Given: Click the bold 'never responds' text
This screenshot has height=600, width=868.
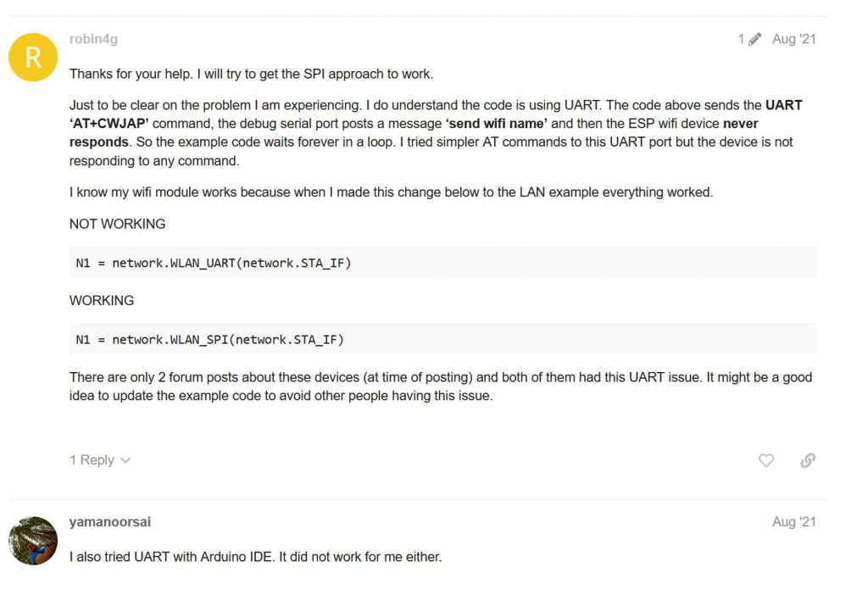Looking at the screenshot, I should click(x=741, y=124).
